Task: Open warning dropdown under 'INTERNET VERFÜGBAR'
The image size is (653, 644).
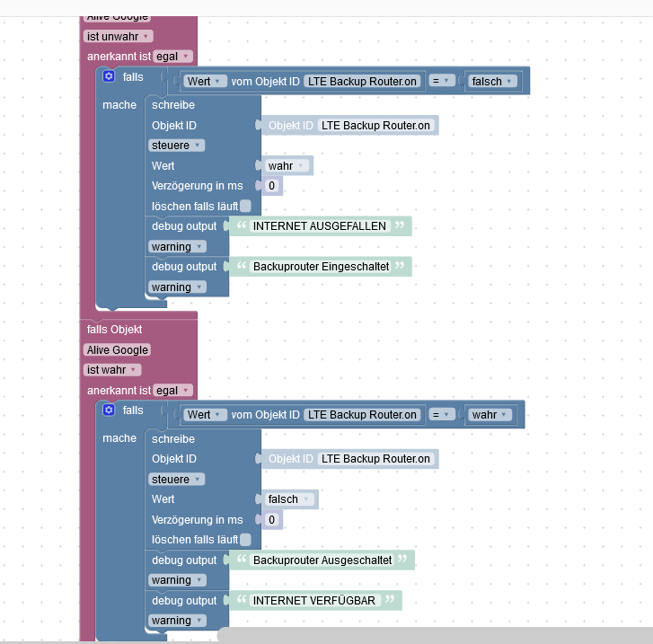Action: 178,621
